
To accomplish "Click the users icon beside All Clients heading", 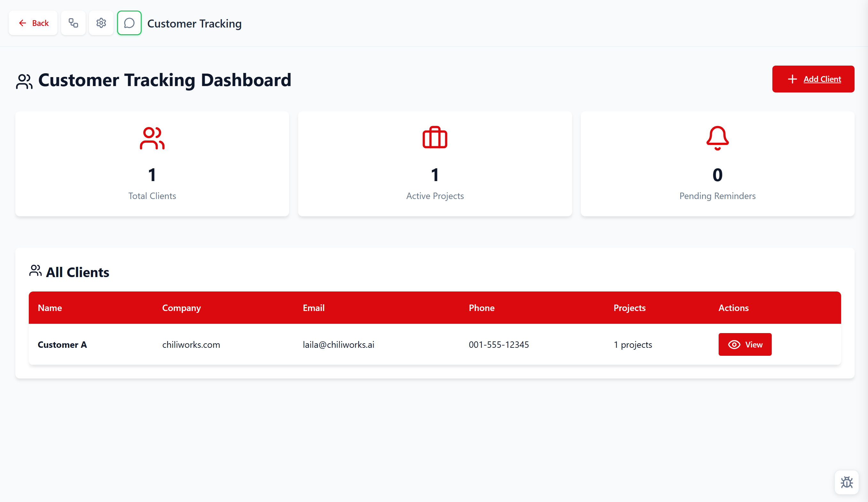I will (x=36, y=271).
